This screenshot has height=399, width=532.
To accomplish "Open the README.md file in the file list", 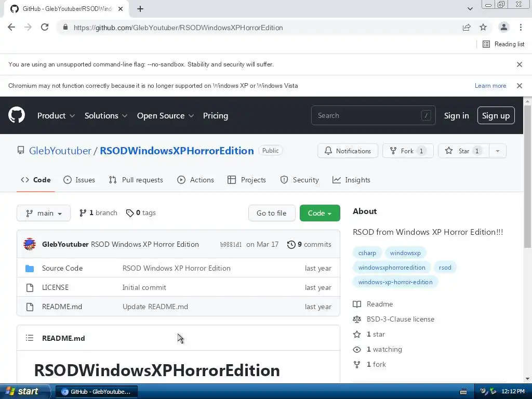I will coord(62,307).
